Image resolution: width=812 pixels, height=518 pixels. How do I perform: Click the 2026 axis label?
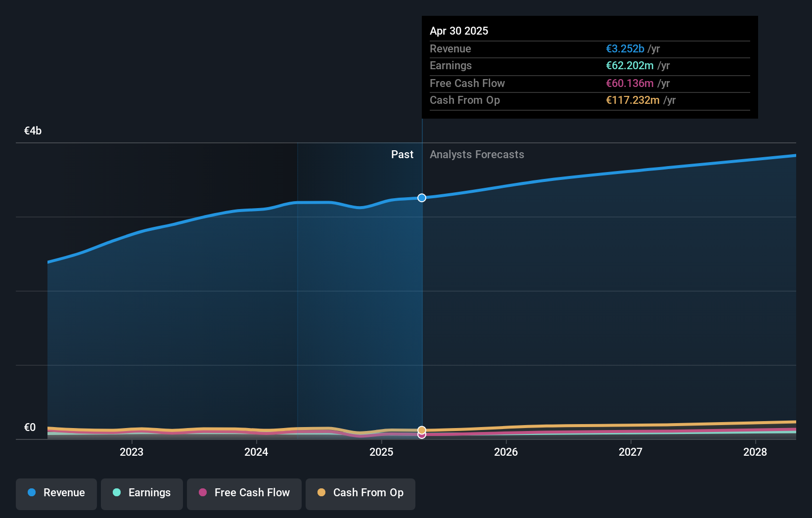(506, 452)
